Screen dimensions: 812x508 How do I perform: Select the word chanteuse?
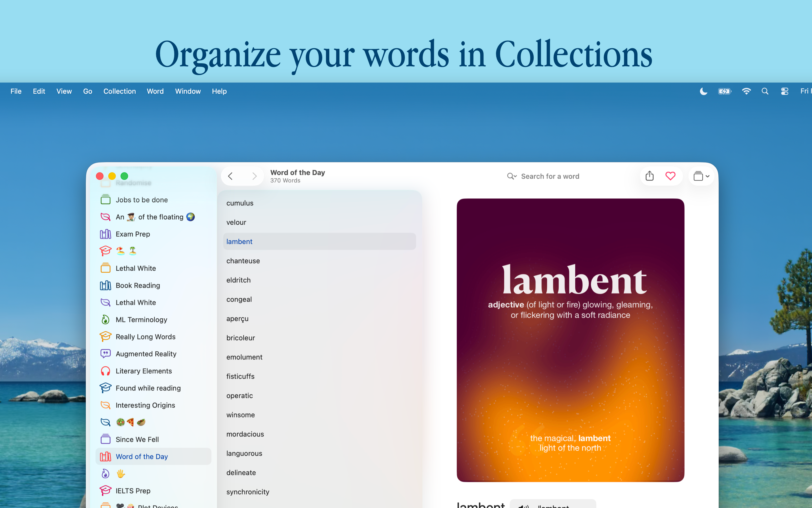[x=319, y=261]
